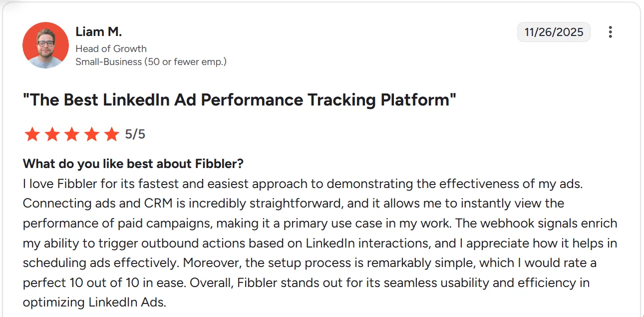Click the Small-Business company size label
This screenshot has height=317, width=644.
click(x=151, y=62)
